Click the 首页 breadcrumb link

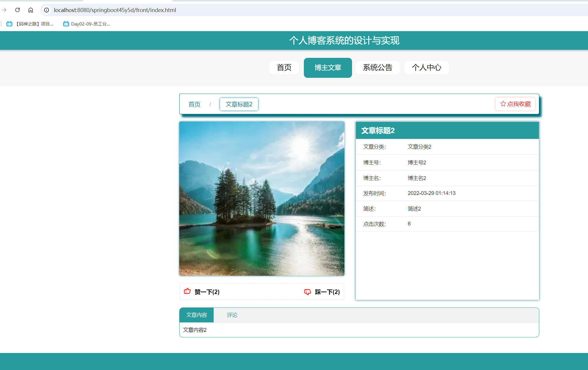click(x=194, y=104)
